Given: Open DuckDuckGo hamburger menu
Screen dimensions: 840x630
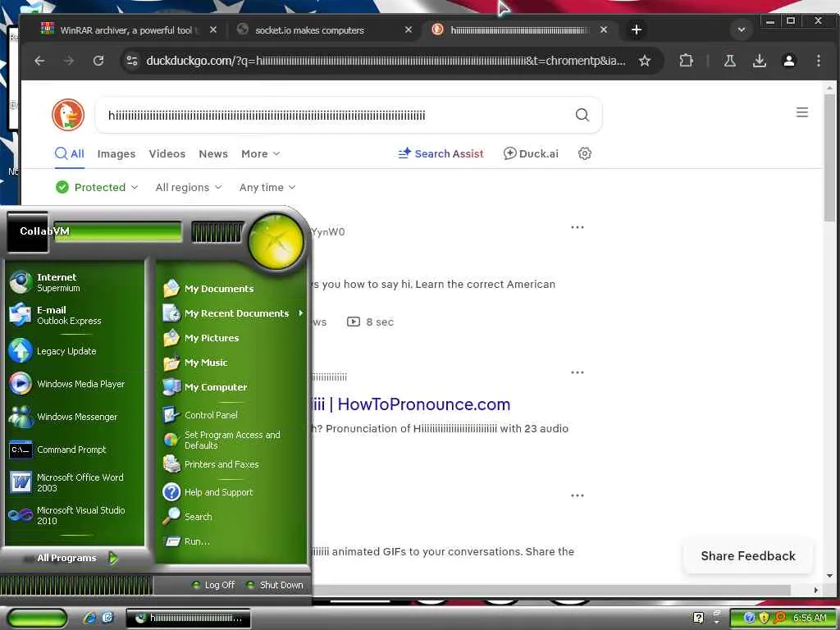Looking at the screenshot, I should pyautogui.click(x=802, y=112).
